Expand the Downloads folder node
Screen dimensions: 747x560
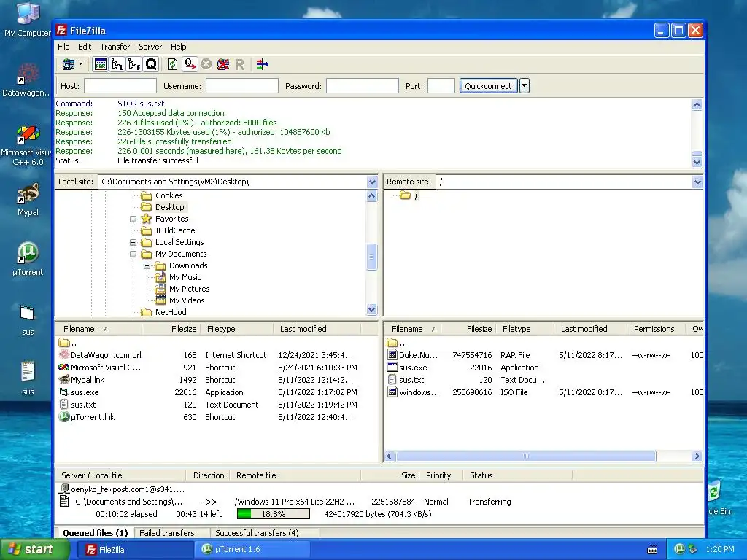[147, 265]
